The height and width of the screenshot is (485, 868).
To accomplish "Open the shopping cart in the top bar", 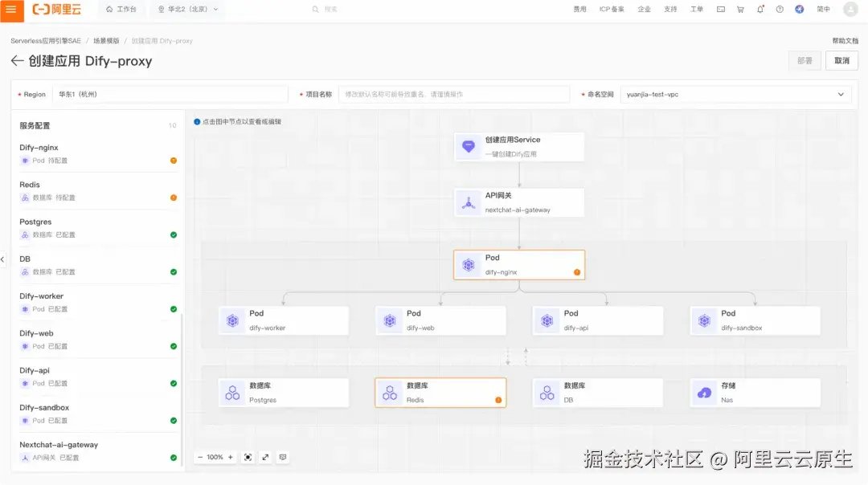I will coord(740,9).
